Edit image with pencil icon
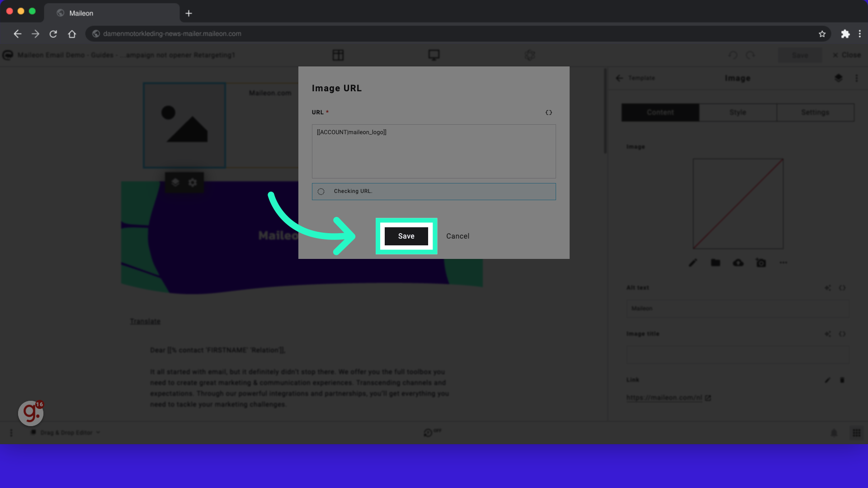868x488 pixels. tap(693, 263)
